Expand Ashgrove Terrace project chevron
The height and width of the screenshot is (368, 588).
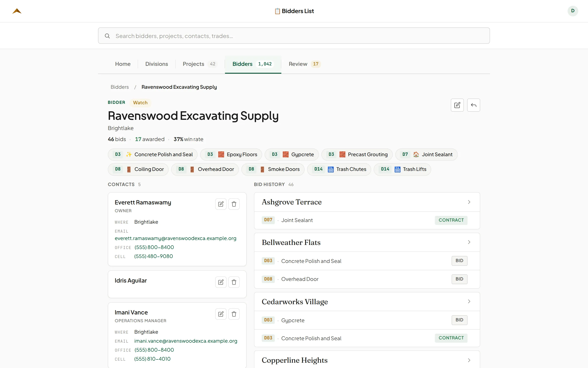pos(469,202)
